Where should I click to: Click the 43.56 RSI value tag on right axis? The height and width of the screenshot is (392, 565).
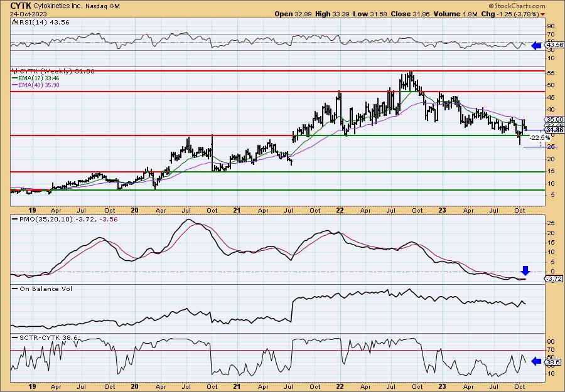point(555,45)
